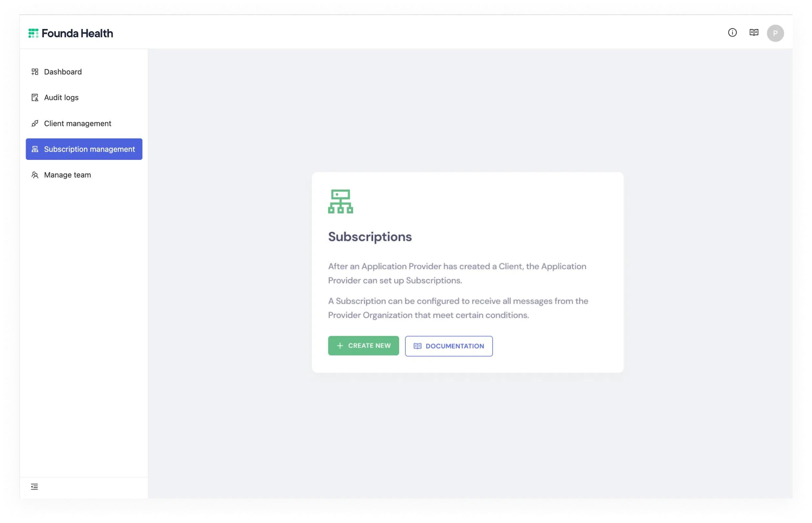Open Manage team section

[84, 175]
